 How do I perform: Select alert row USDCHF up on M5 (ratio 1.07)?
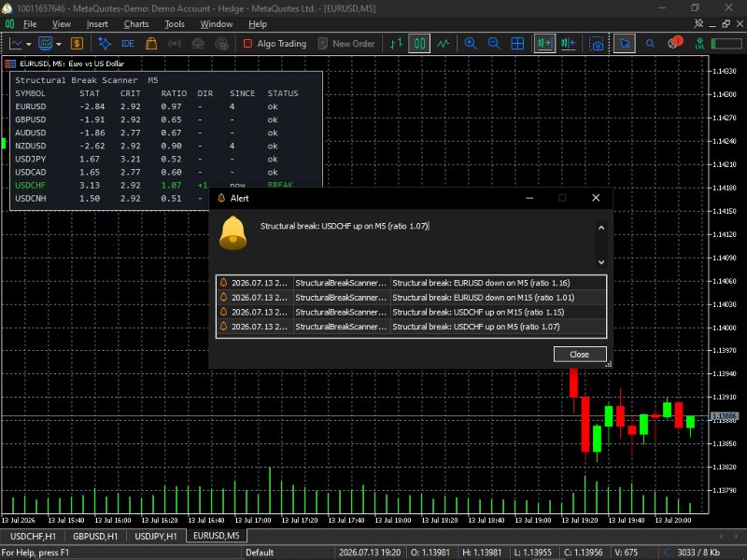tap(411, 327)
